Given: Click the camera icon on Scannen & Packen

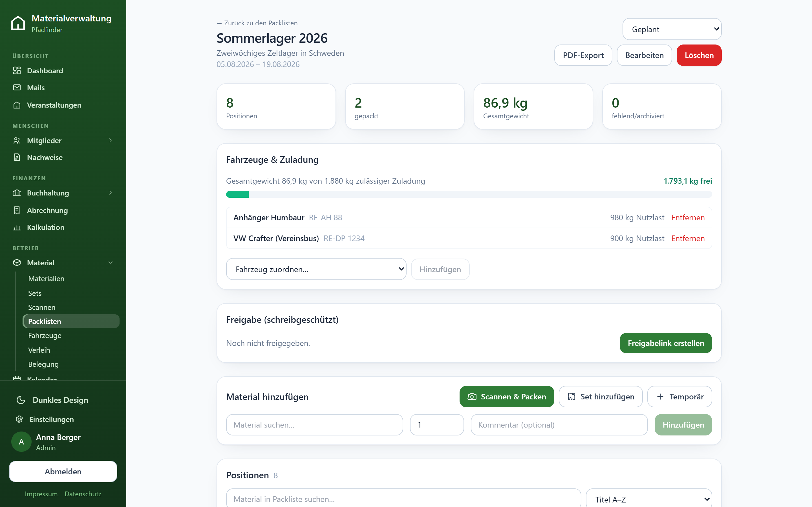Looking at the screenshot, I should click(x=472, y=397).
